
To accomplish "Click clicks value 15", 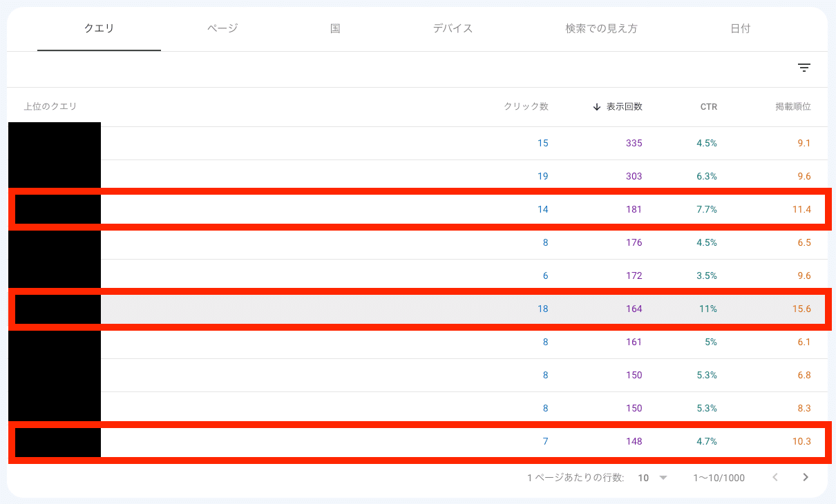I will 543,143.
